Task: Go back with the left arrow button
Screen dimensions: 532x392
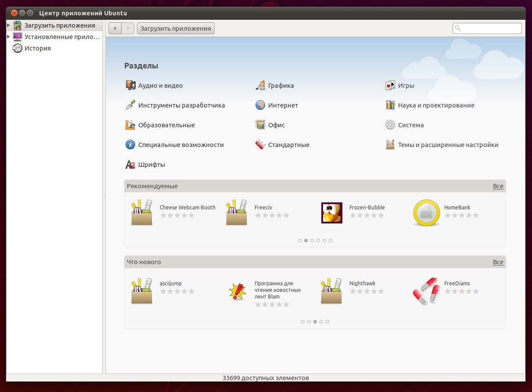Action: click(x=115, y=29)
